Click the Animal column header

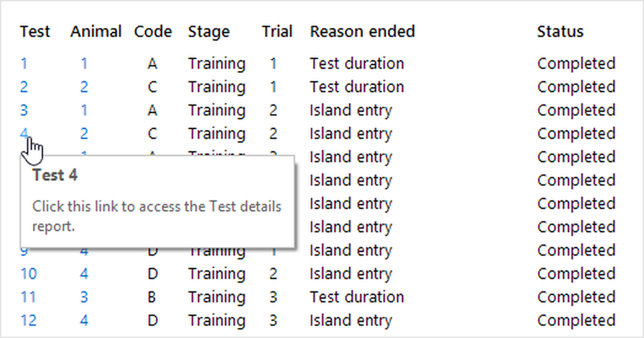[x=96, y=31]
